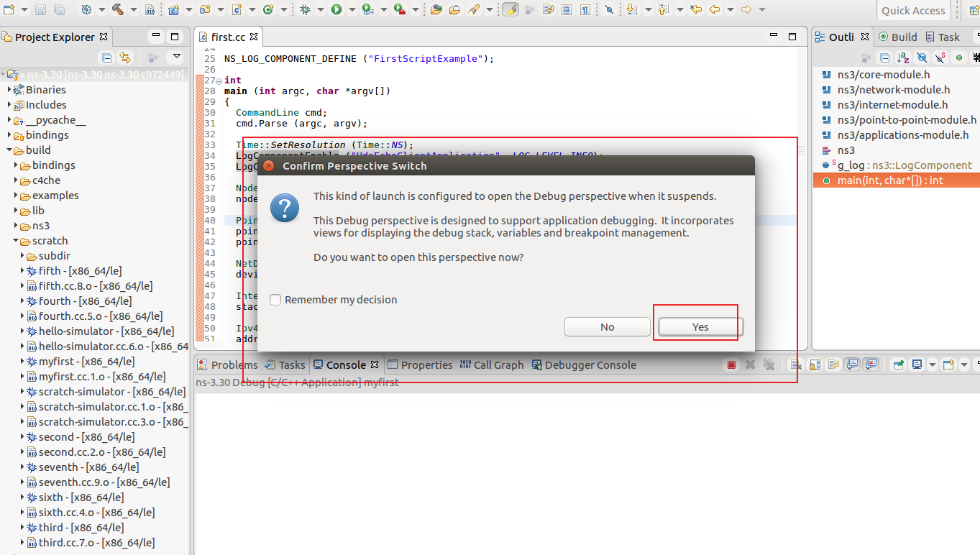The image size is (980, 555).
Task: Launch the program with the green Run icon
Action: coord(338,10)
